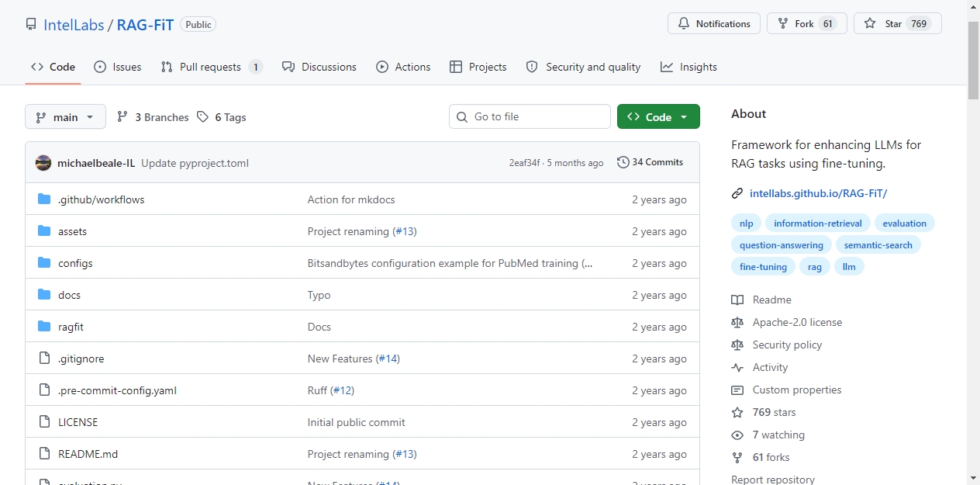Open the Update pyproject.toml commit message
Screen dimensions: 980x485
195,163
